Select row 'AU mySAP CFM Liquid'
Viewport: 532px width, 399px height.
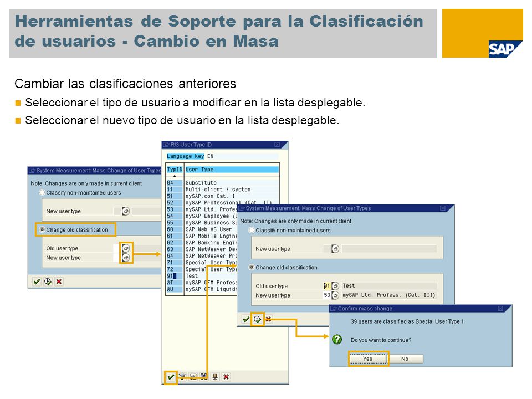[202, 289]
